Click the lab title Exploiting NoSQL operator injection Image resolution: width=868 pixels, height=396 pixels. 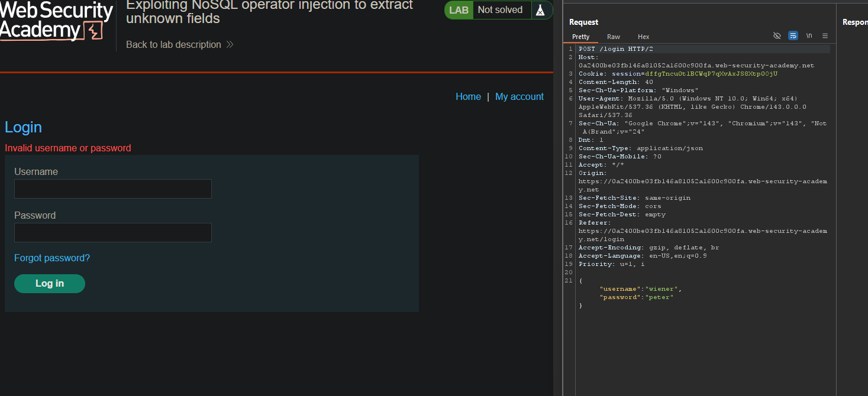pyautogui.click(x=270, y=12)
